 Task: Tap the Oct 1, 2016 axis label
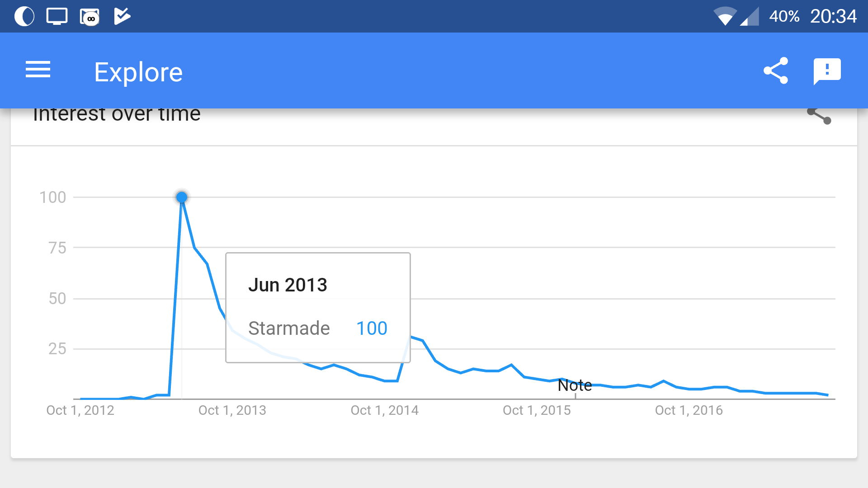click(x=689, y=410)
